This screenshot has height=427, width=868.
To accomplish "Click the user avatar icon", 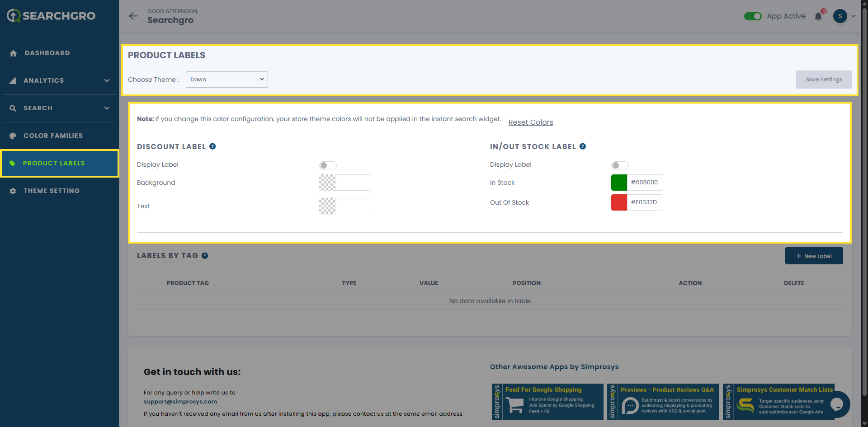I will [x=840, y=16].
